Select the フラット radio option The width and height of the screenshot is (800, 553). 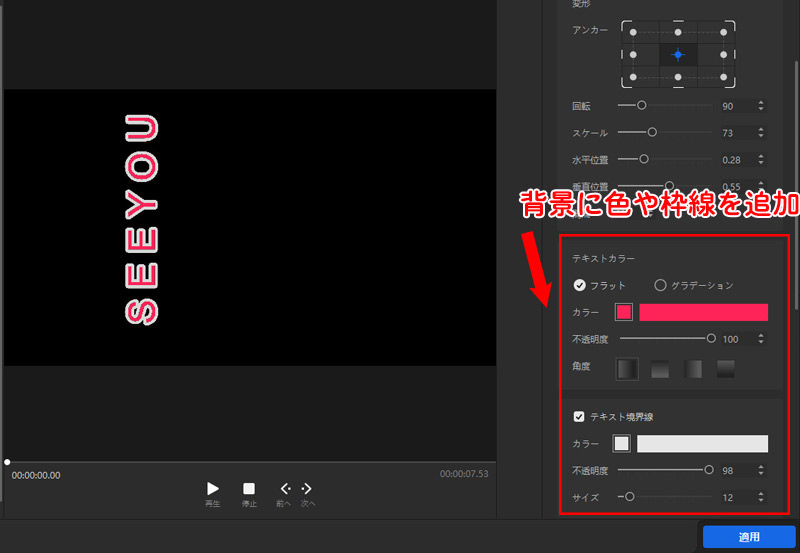tap(580, 285)
